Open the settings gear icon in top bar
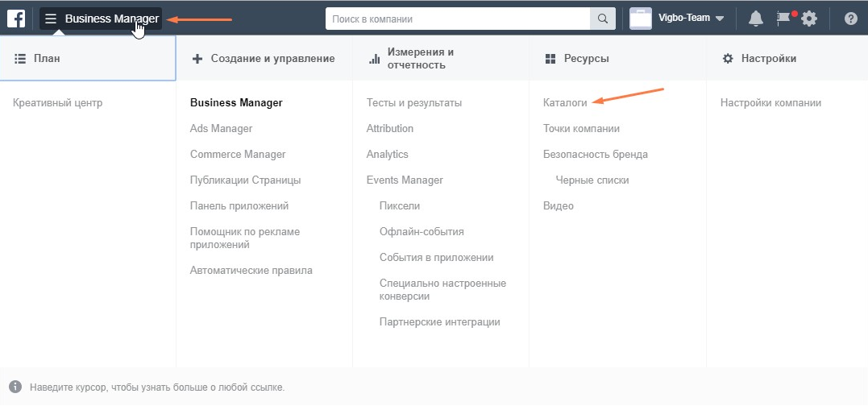Screen dimensions: 868x406 pyautogui.click(x=809, y=19)
